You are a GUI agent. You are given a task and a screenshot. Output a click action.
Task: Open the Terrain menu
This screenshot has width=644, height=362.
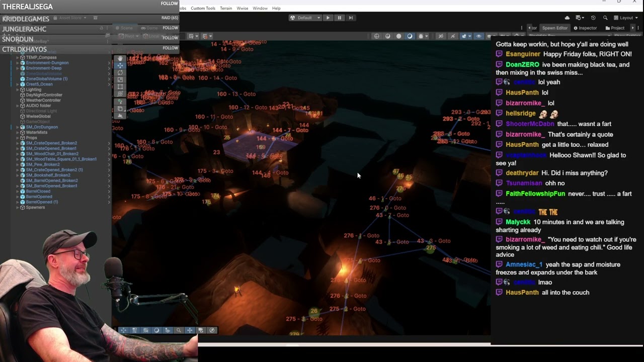226,9
